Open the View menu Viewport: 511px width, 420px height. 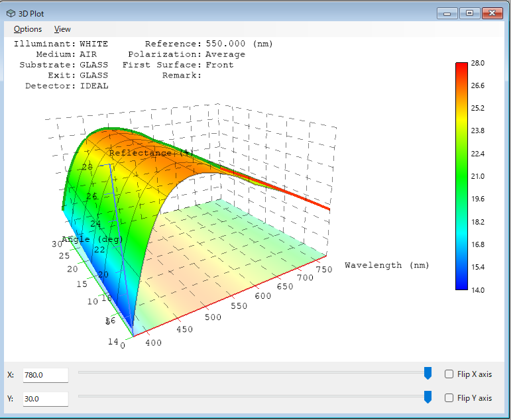62,29
